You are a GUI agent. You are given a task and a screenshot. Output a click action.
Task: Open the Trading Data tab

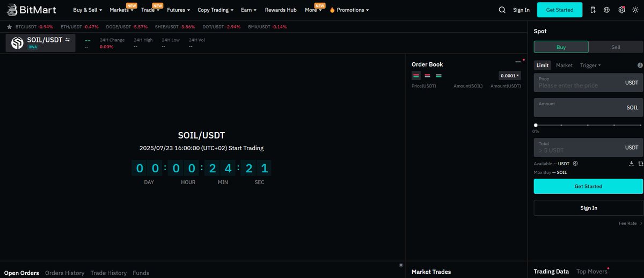pos(551,272)
